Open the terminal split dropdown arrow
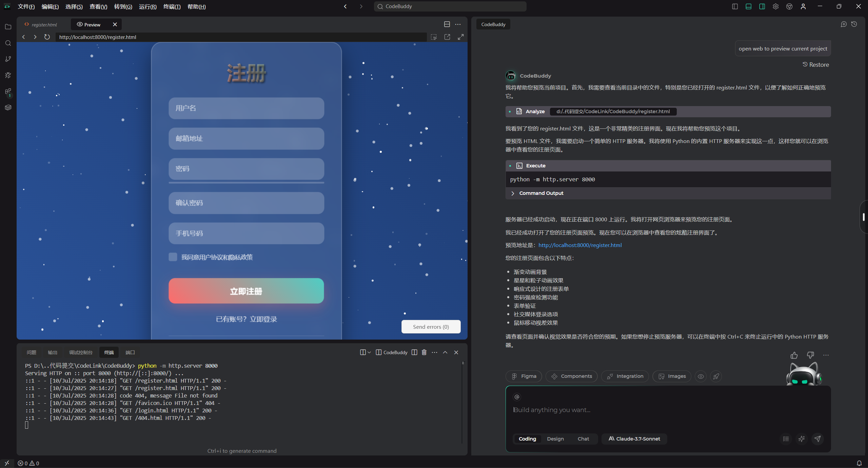Viewport: 868px width, 468px height. coord(369,352)
